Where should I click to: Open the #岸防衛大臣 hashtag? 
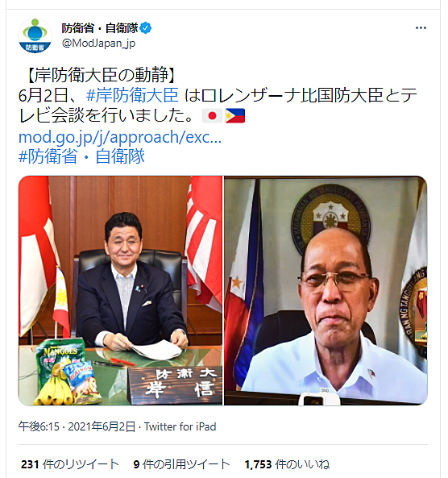[x=132, y=95]
